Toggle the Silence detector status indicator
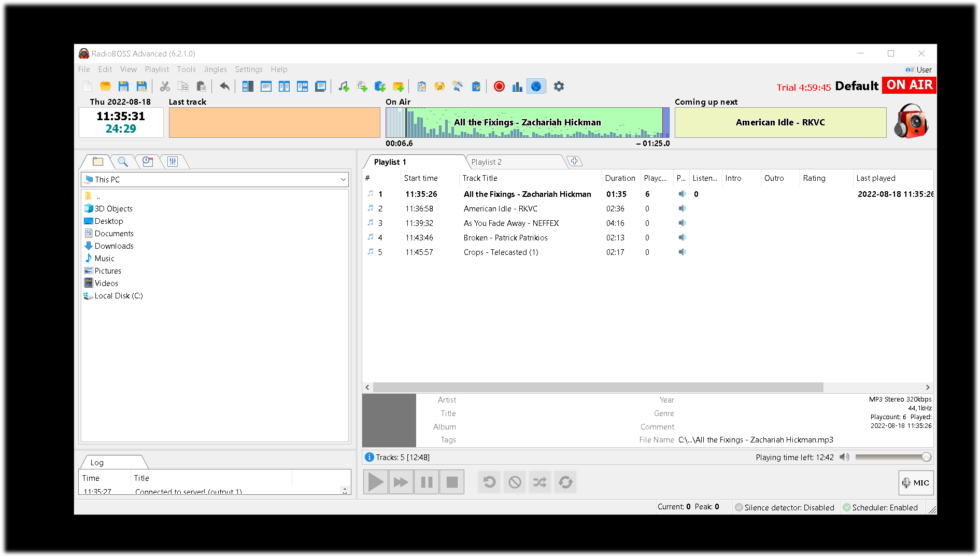This screenshot has width=980, height=557. pos(785,508)
